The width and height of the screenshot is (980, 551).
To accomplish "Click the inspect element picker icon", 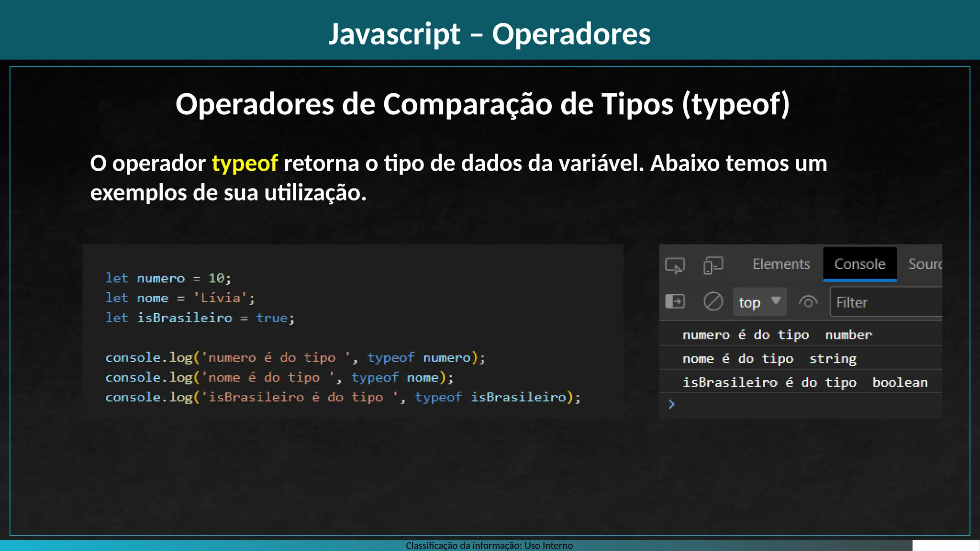I will [x=675, y=265].
